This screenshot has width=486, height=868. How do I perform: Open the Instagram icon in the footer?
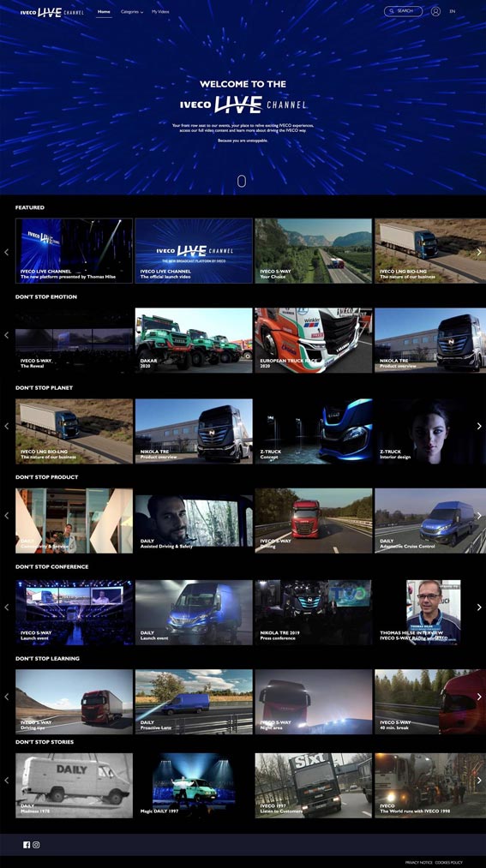click(36, 845)
